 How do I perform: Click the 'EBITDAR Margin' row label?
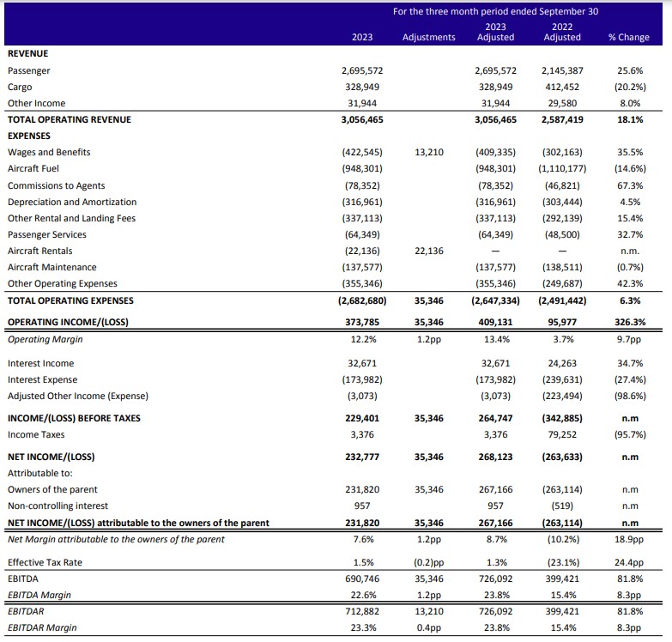click(x=42, y=627)
